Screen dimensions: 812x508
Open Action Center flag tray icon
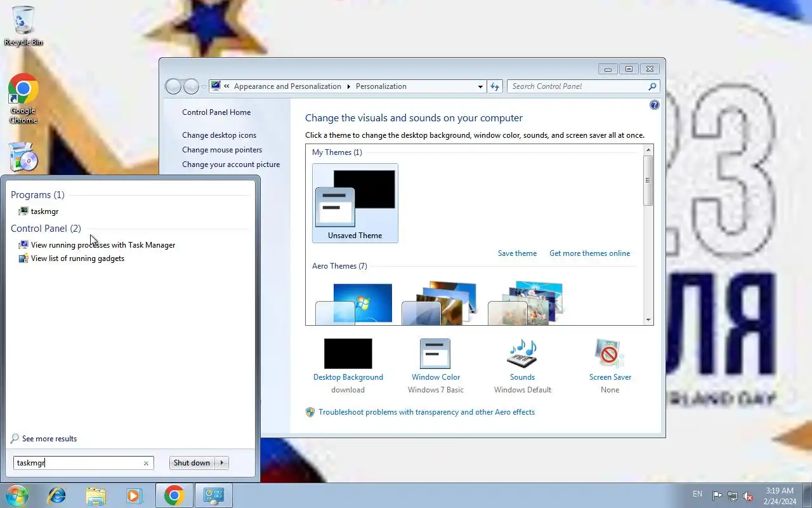click(x=717, y=496)
